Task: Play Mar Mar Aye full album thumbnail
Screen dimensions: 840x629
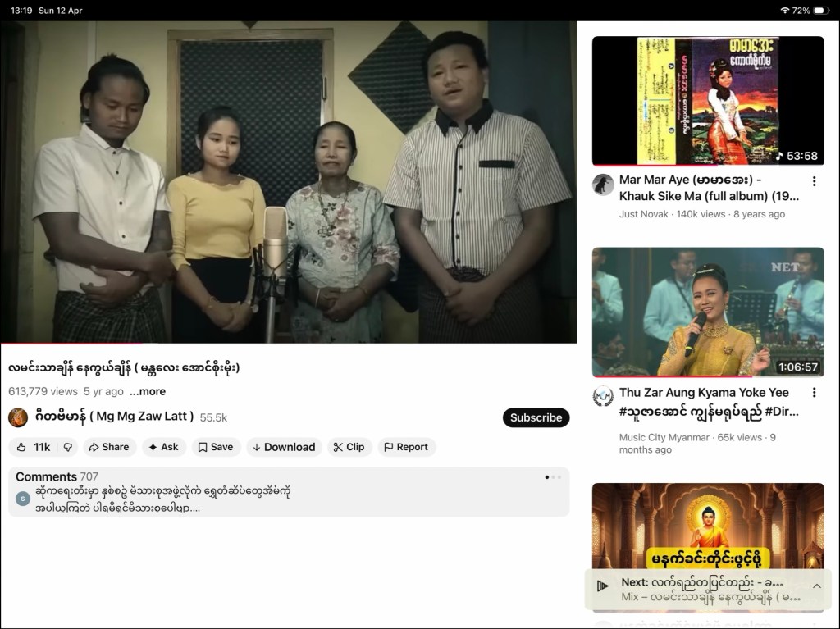Action: 707,101
